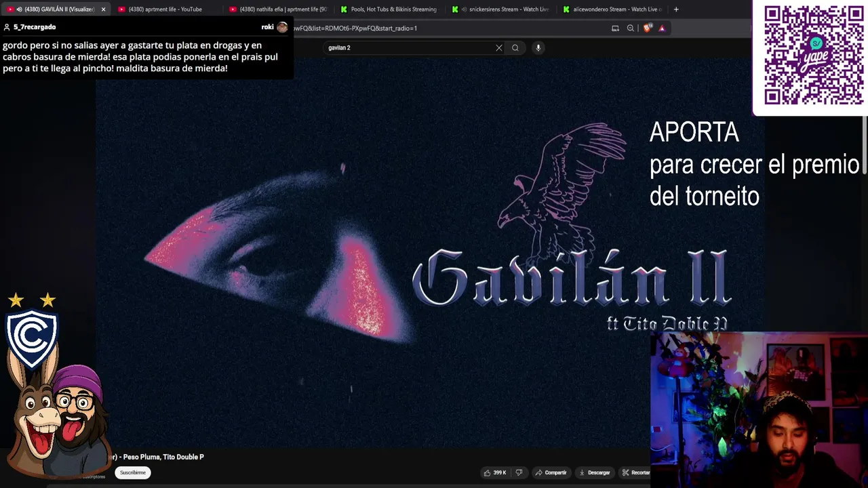Viewport: 868px width, 488px height.
Task: Click the Yape QR code overlay
Action: (x=813, y=55)
